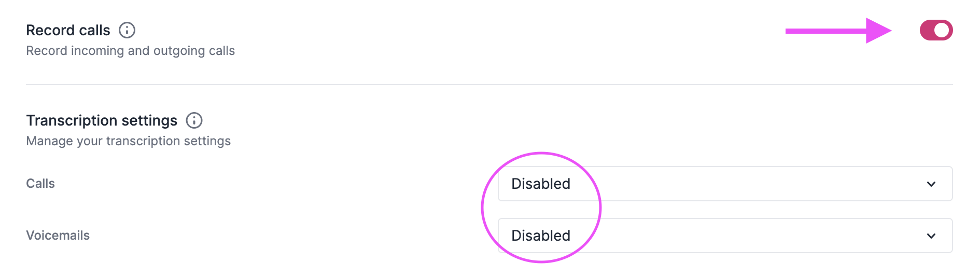Click the Disabled value for Calls transcription

[541, 184]
